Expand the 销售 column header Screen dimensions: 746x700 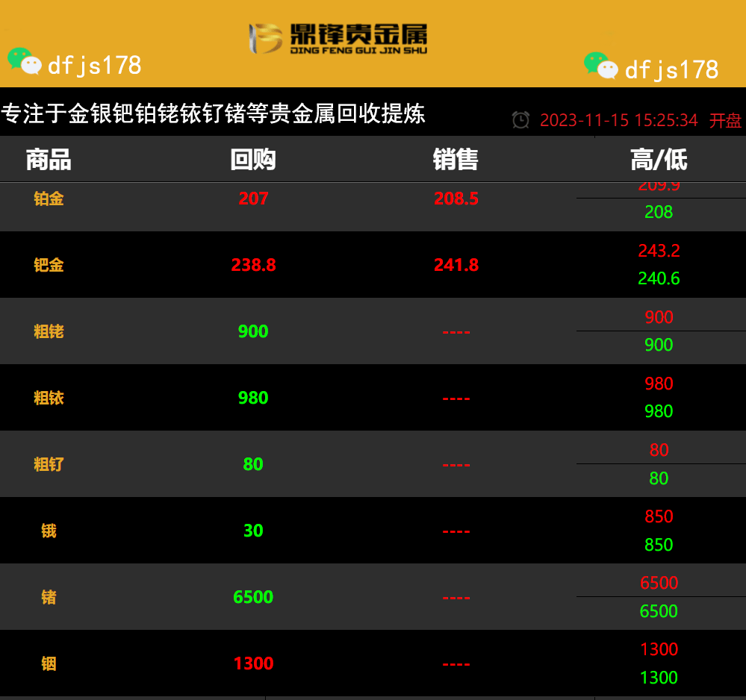pyautogui.click(x=456, y=159)
